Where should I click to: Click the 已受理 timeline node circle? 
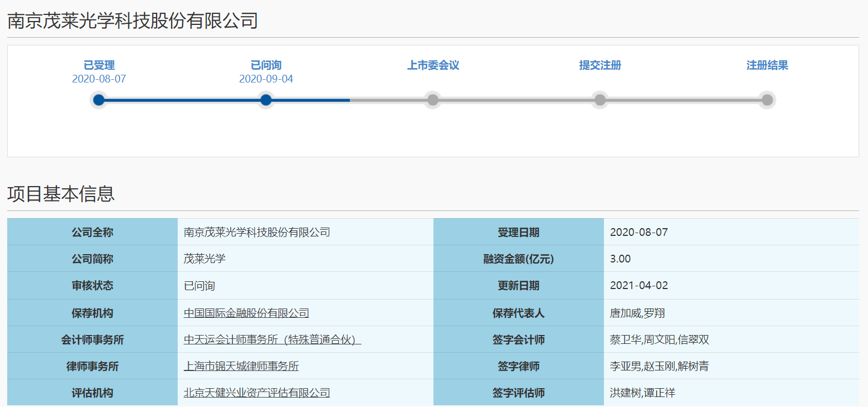click(x=99, y=100)
